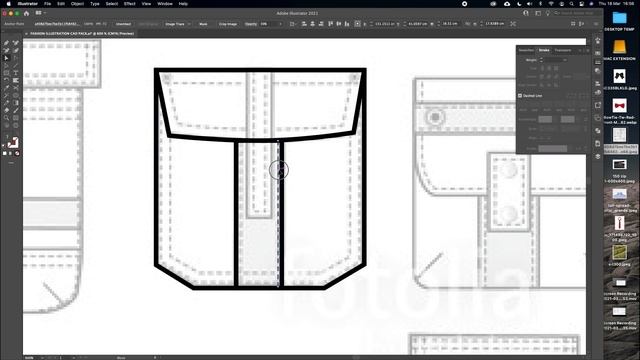Screen dimensions: 640x360
Task: Click the Wi-Fi icon in menu bar
Action: click(x=551, y=4)
